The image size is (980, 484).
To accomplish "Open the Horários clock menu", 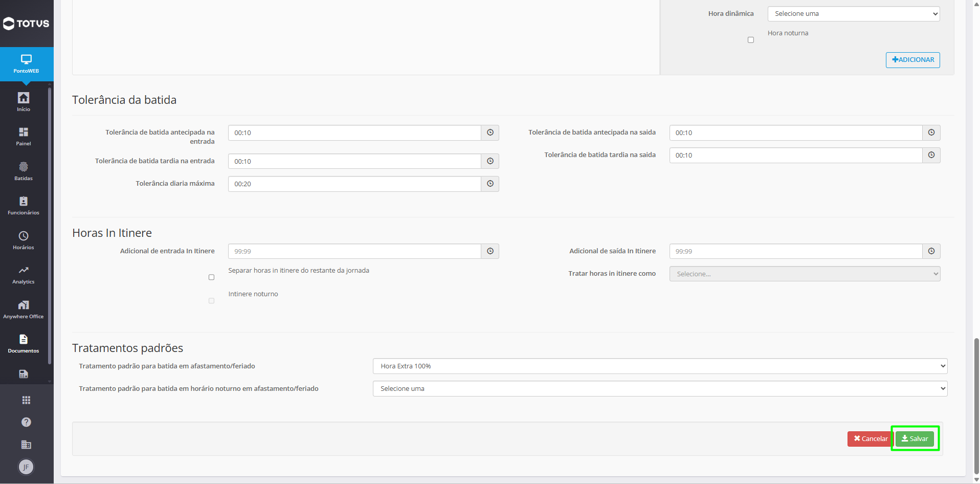I will 24,240.
